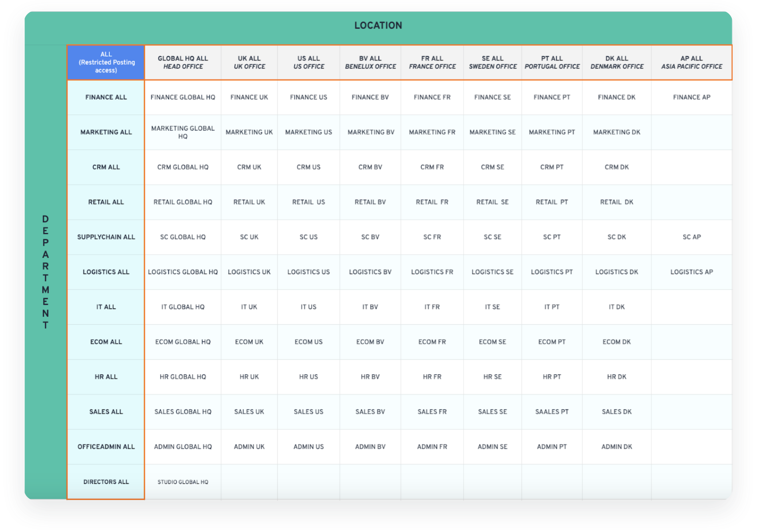The width and height of the screenshot is (759, 532).
Task: Select the SUPPLYCHAIN ALL row header
Action: click(106, 237)
